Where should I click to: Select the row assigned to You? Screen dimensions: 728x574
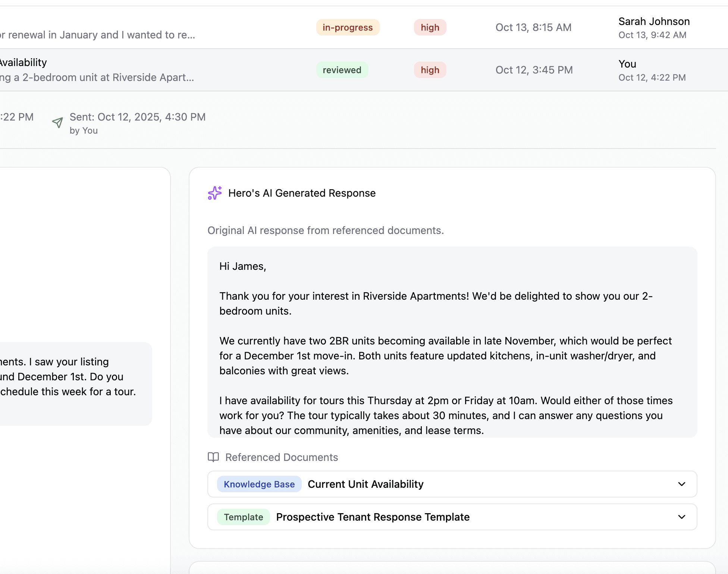[x=627, y=64]
